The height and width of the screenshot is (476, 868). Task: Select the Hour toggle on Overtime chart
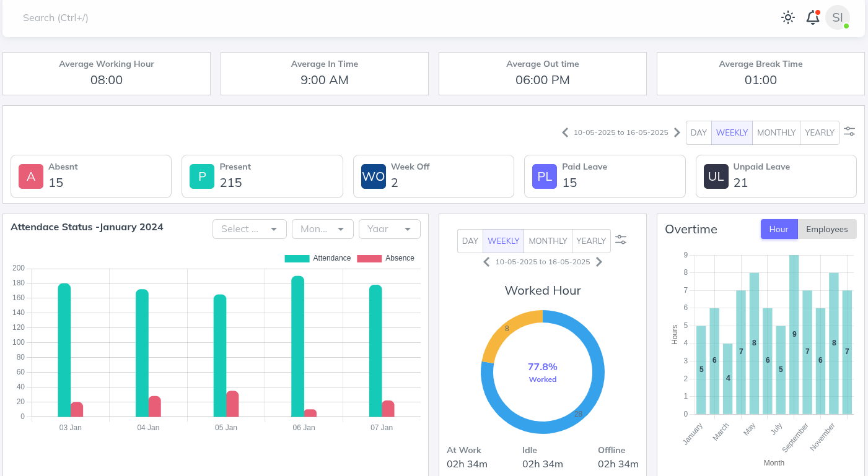point(779,229)
